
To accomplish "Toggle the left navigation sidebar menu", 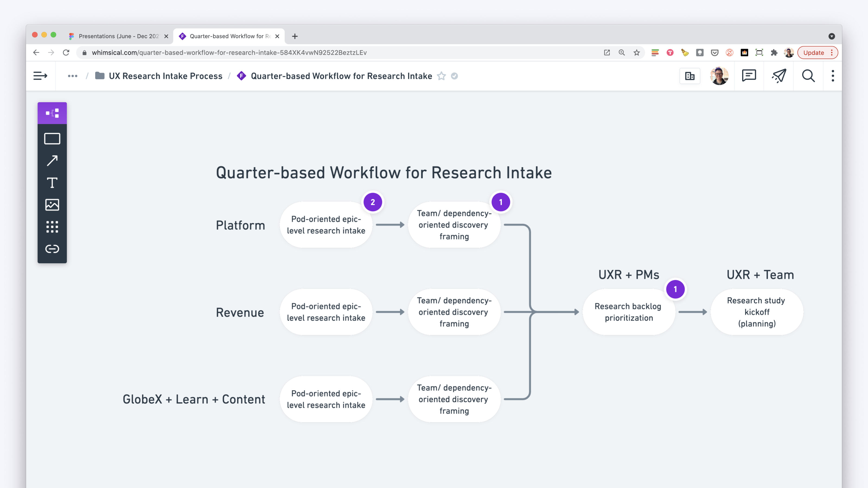I will [x=40, y=76].
